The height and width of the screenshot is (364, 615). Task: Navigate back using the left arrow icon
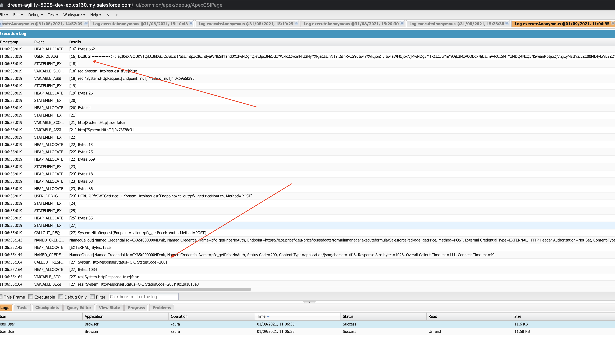point(108,15)
